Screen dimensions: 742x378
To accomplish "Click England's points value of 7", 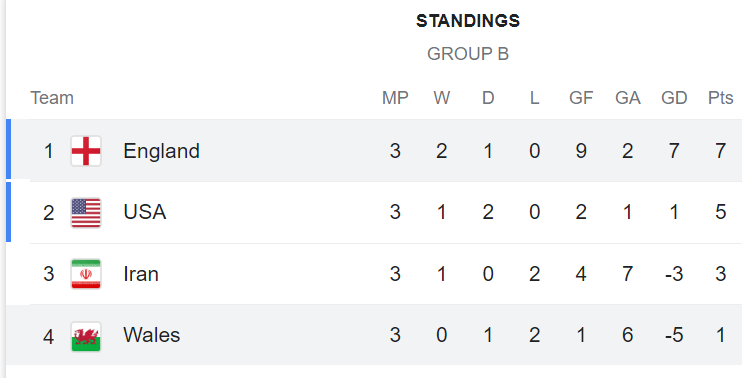I will coord(721,151).
